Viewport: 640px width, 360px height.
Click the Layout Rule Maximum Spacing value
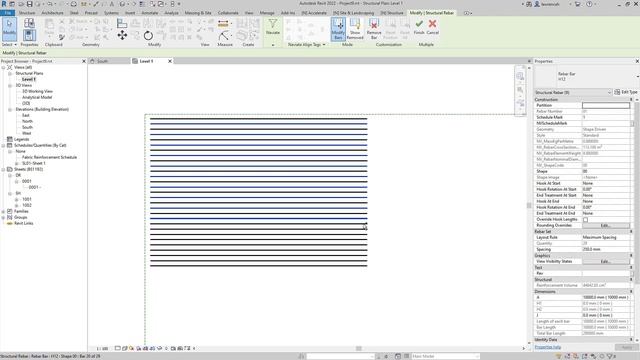coord(606,238)
